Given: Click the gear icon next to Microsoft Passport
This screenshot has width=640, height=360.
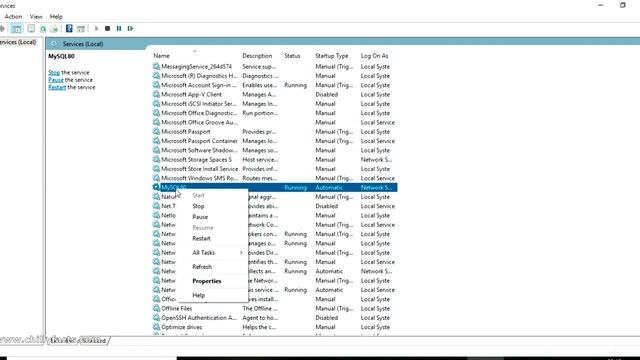Looking at the screenshot, I should tap(156, 131).
